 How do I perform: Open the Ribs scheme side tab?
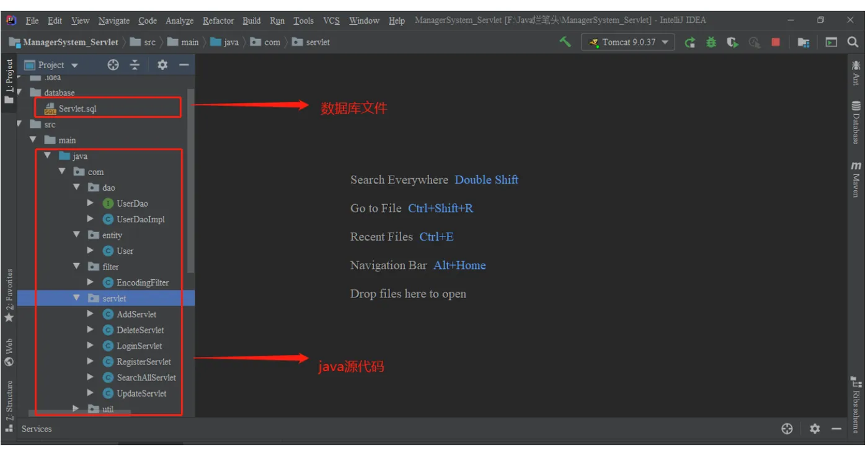[x=856, y=404]
